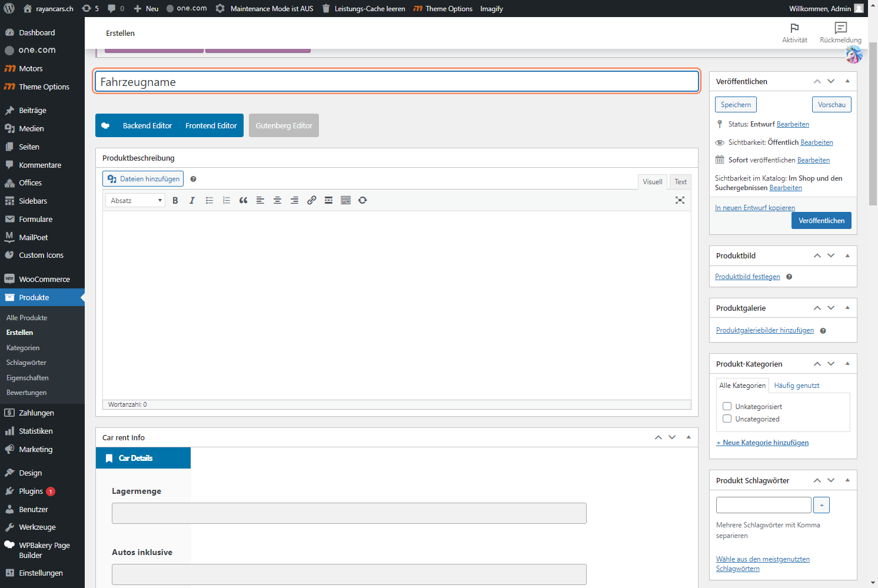Apply italic formatting in editor
The height and width of the screenshot is (588, 878).
(x=192, y=201)
